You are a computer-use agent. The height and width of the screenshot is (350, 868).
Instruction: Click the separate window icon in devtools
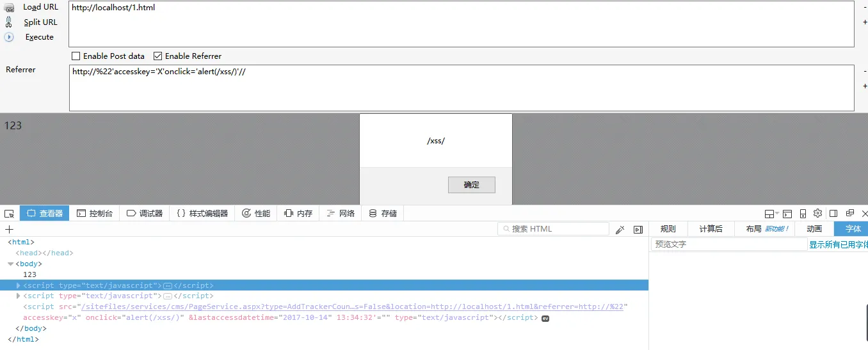pos(850,214)
